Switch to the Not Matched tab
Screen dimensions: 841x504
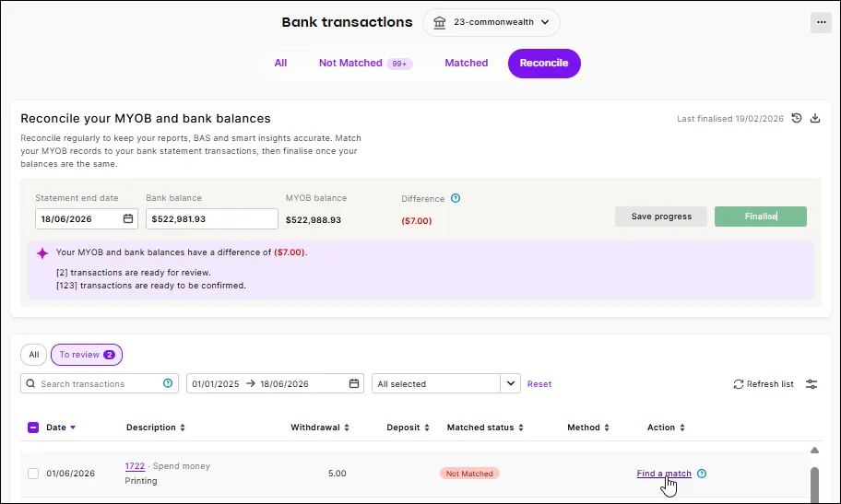point(365,63)
